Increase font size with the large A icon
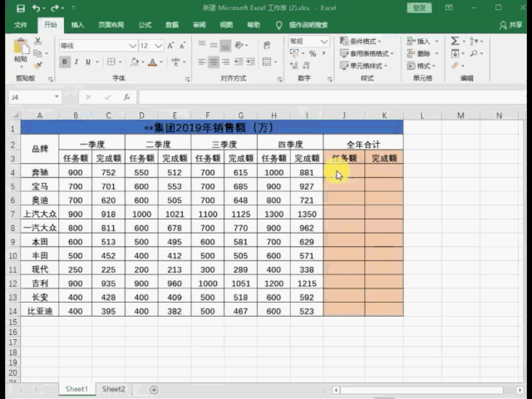The height and width of the screenshot is (399, 532). pyautogui.click(x=170, y=46)
